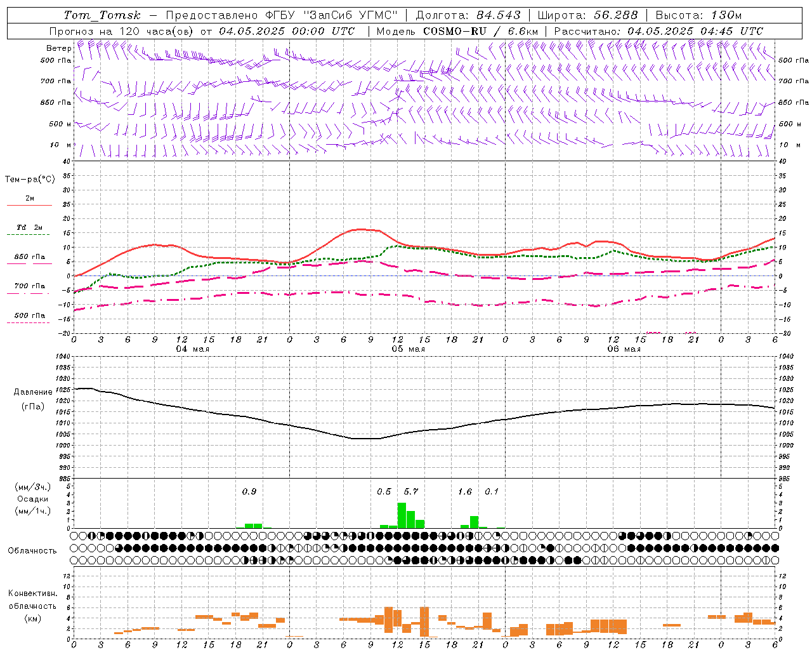Click the Широта: 56.288 value
Viewport: 812px width, 650px height.
click(587, 15)
